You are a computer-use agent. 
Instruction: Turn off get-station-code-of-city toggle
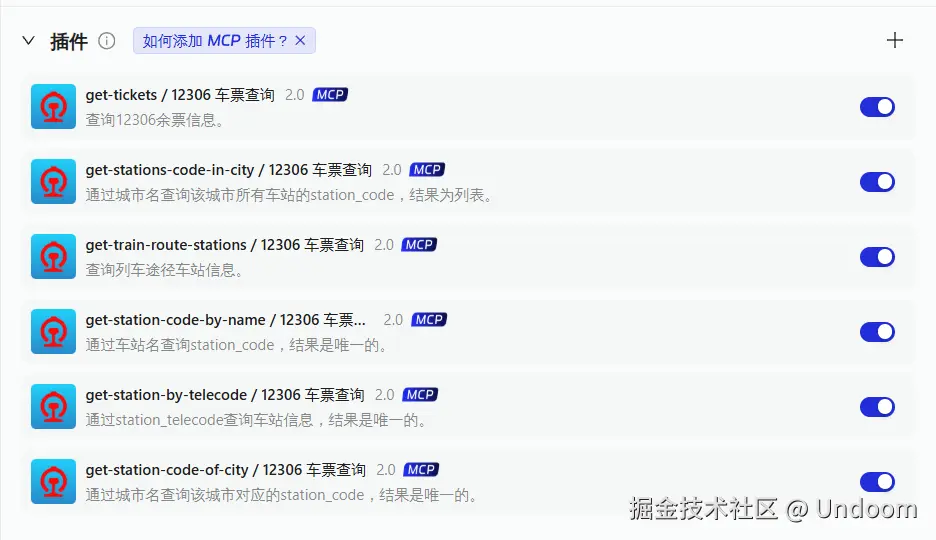coord(877,482)
